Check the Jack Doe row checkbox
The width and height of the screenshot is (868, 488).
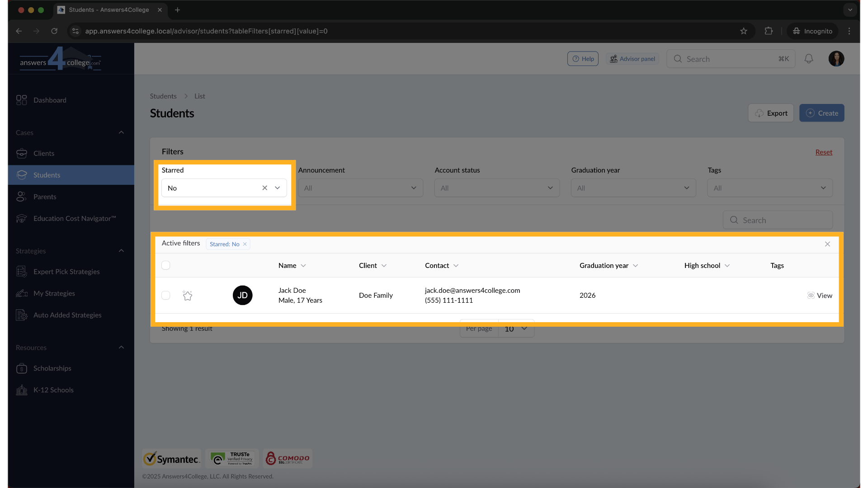coord(166,296)
